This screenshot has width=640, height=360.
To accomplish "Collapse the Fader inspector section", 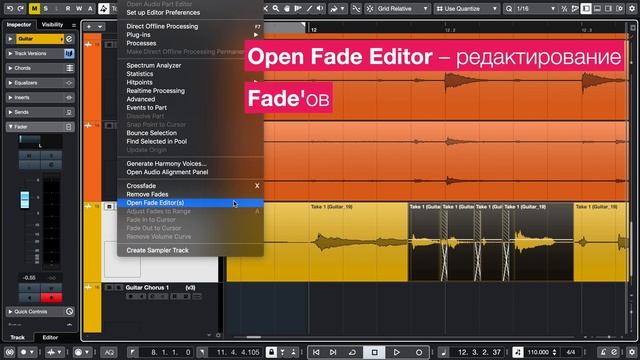I will pyautogui.click(x=11, y=127).
